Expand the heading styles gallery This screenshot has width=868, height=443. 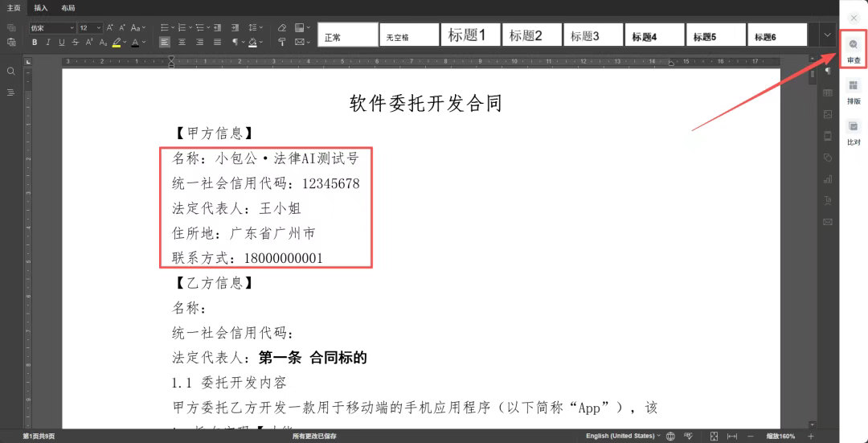828,35
